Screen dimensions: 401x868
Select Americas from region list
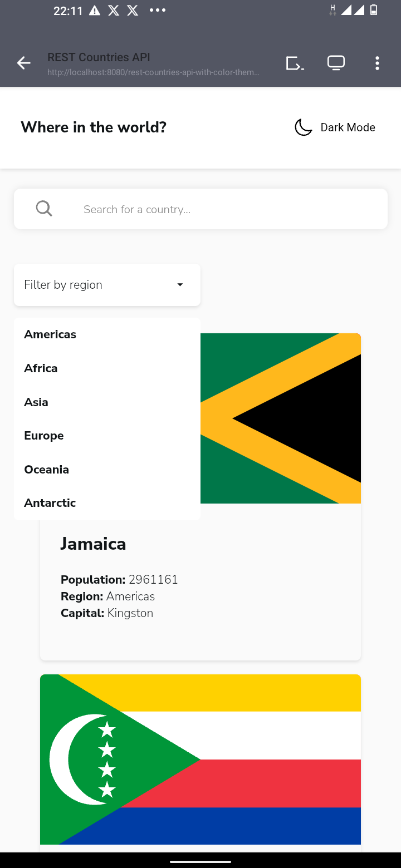50,334
